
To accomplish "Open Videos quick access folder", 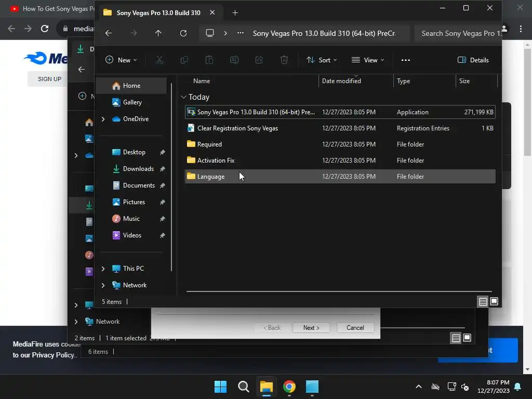I will pyautogui.click(x=131, y=235).
